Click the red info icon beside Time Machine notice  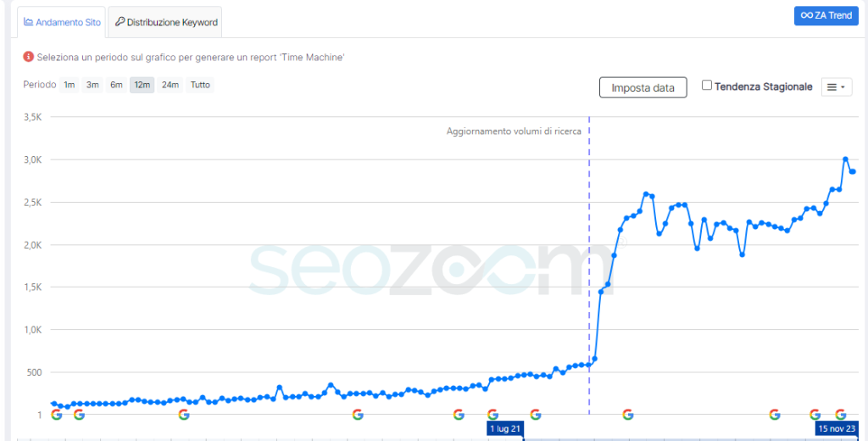click(28, 57)
